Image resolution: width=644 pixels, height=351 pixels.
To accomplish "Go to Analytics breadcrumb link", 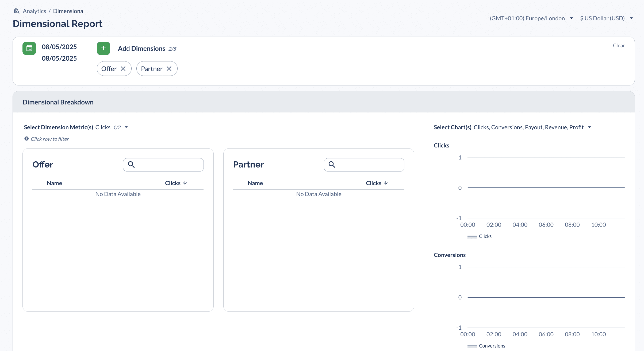I will (x=34, y=11).
